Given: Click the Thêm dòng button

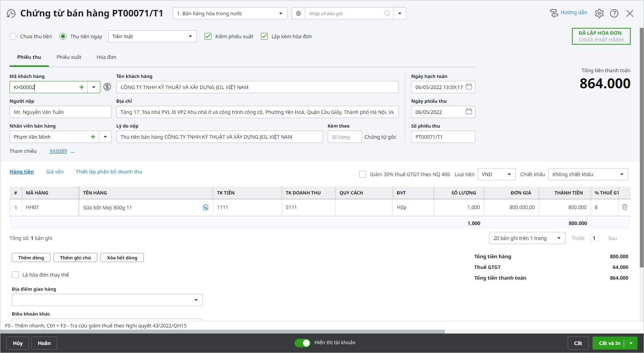Looking at the screenshot, I should (31, 258).
